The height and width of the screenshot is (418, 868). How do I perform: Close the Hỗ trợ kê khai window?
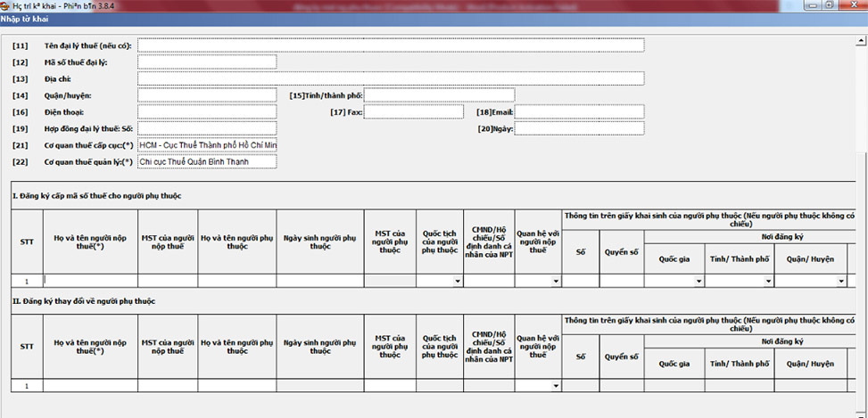coord(853,5)
